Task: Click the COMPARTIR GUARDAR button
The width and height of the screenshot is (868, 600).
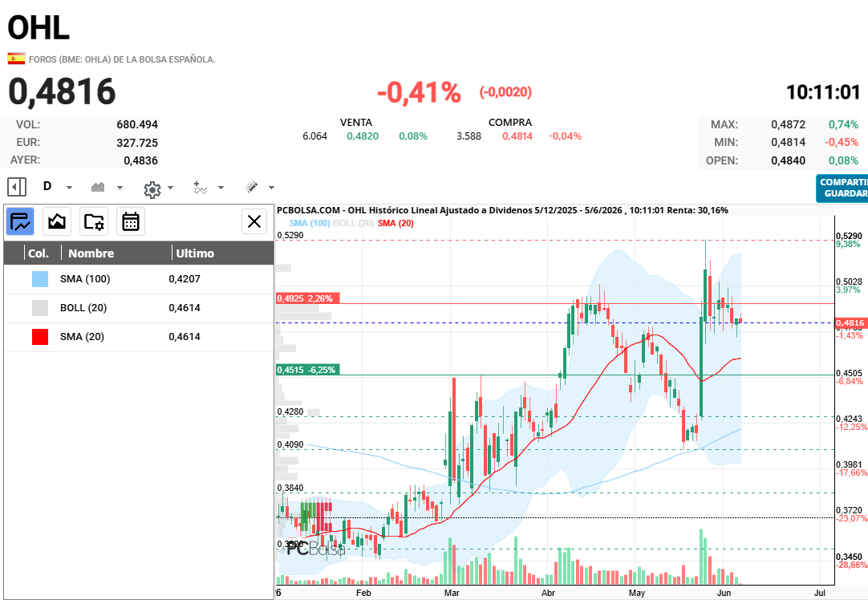Action: click(842, 189)
